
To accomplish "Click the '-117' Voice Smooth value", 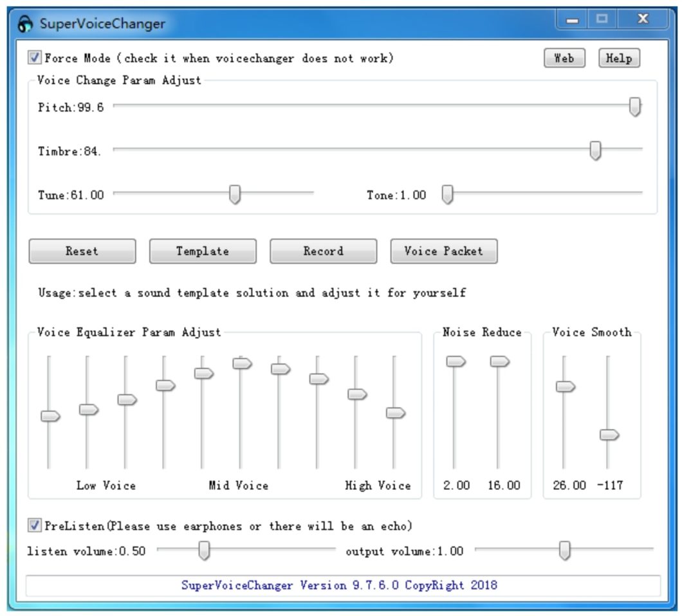I will [x=610, y=485].
